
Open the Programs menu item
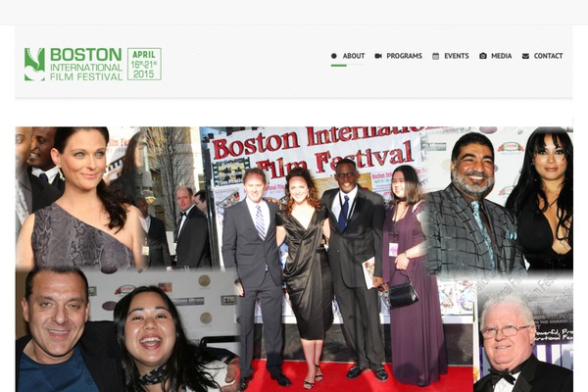[x=404, y=56]
